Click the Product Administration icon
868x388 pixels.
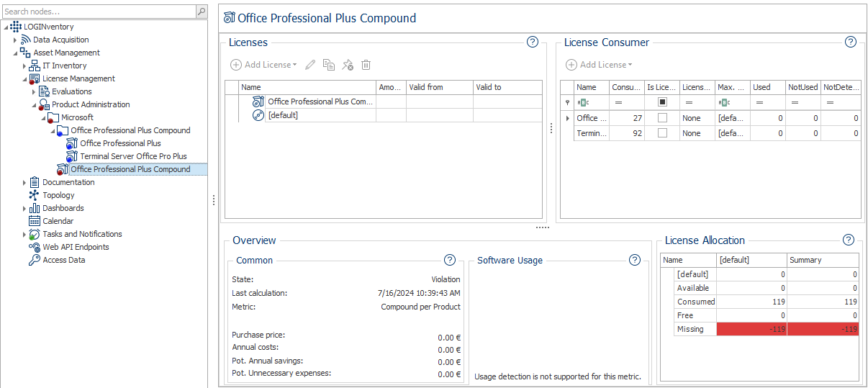tap(44, 104)
